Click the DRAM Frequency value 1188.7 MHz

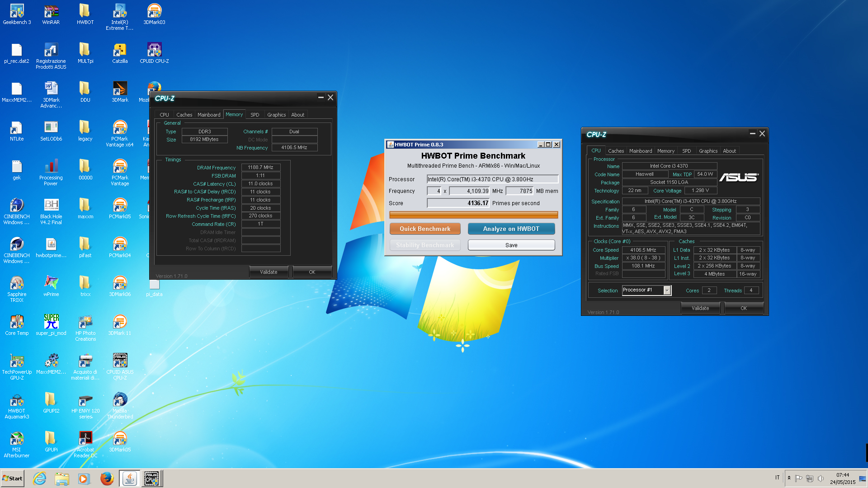pyautogui.click(x=261, y=167)
